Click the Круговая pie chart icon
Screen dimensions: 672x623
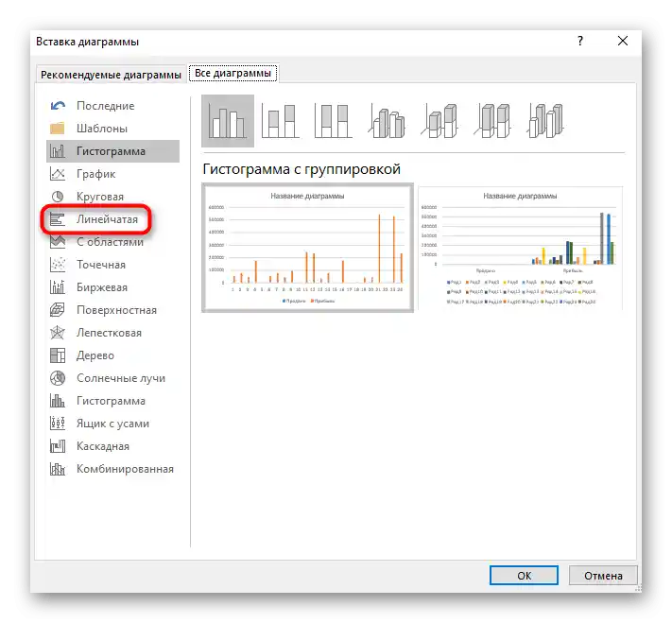coord(58,197)
